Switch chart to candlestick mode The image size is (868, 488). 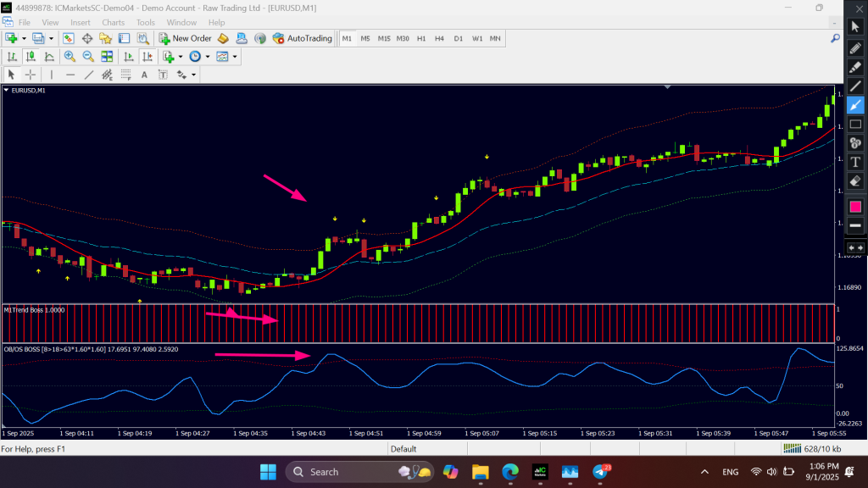click(x=31, y=57)
